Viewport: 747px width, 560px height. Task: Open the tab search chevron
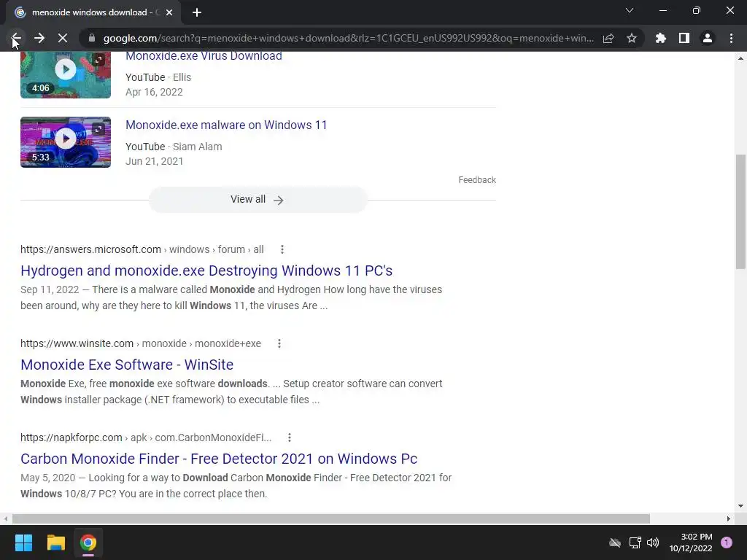tap(630, 10)
